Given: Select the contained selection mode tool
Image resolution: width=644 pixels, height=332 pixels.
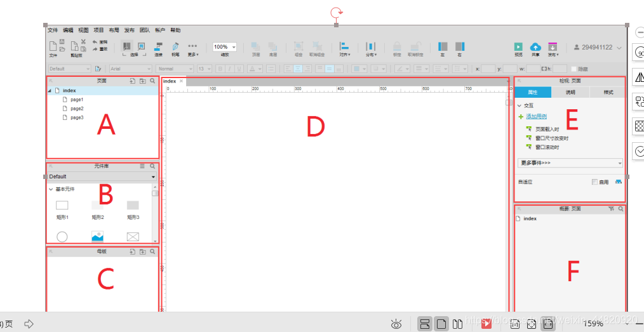Looking at the screenshot, I should [141, 46].
